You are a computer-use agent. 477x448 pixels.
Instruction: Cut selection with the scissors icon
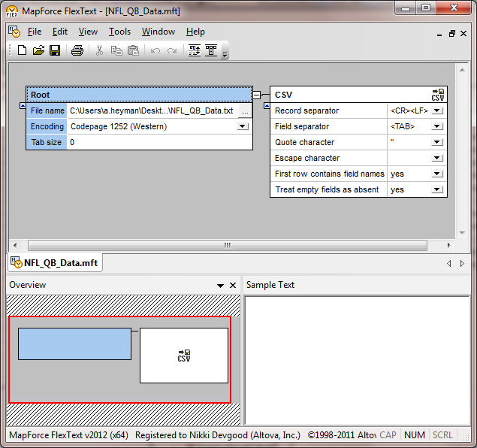(99, 50)
